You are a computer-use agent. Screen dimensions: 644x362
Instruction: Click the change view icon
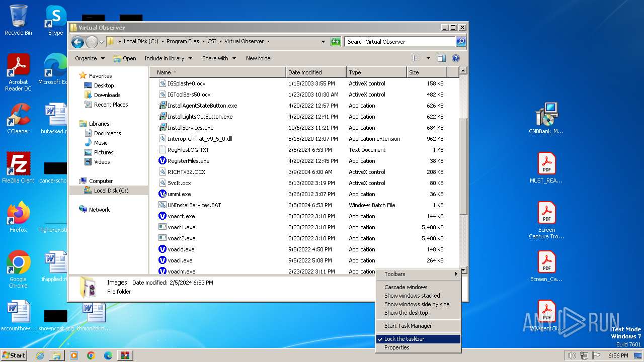416,58
